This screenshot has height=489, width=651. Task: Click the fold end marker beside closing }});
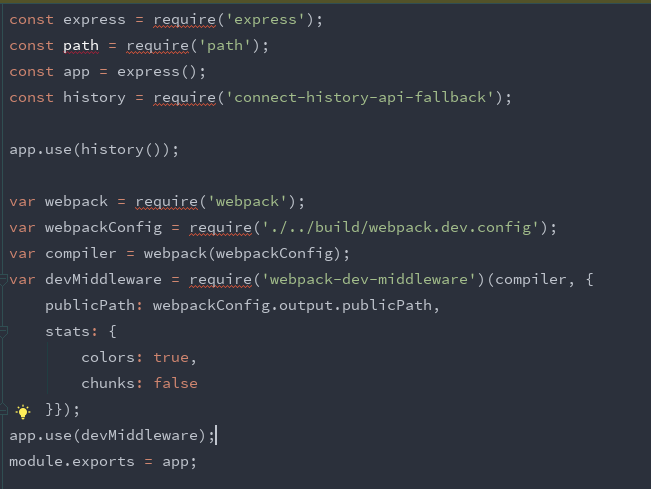click(x=3, y=410)
